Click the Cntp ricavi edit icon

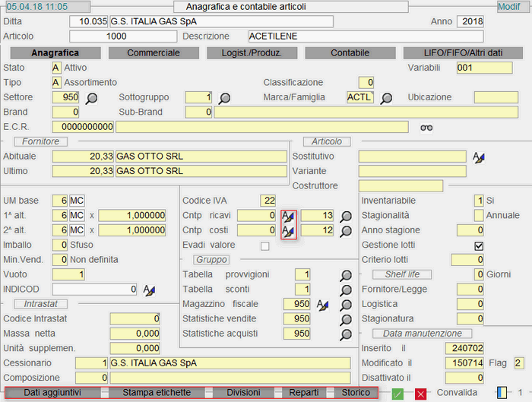tap(289, 216)
